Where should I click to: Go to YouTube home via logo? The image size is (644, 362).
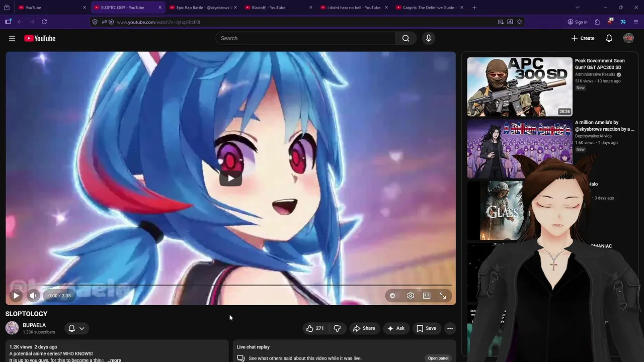coord(40,38)
